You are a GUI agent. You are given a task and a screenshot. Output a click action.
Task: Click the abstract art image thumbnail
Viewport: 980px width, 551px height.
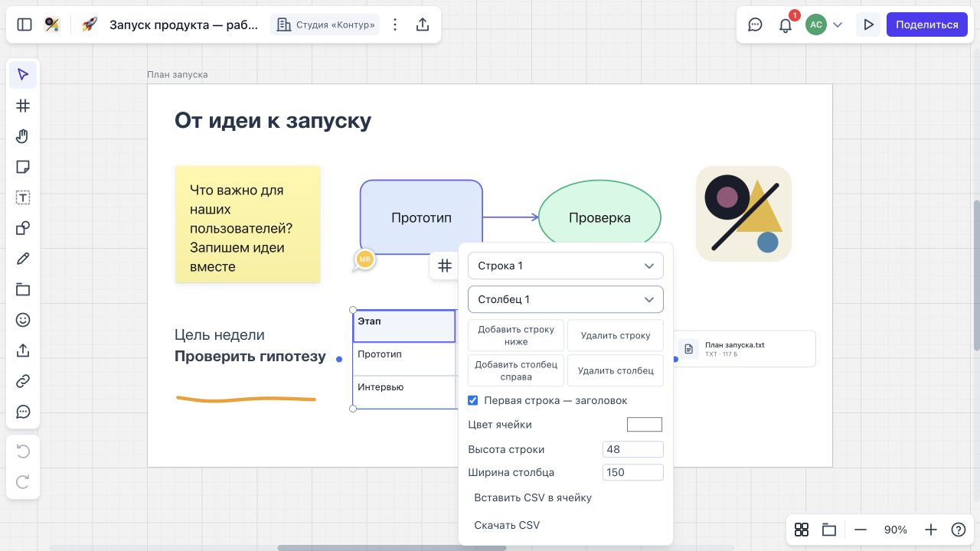pyautogui.click(x=743, y=214)
